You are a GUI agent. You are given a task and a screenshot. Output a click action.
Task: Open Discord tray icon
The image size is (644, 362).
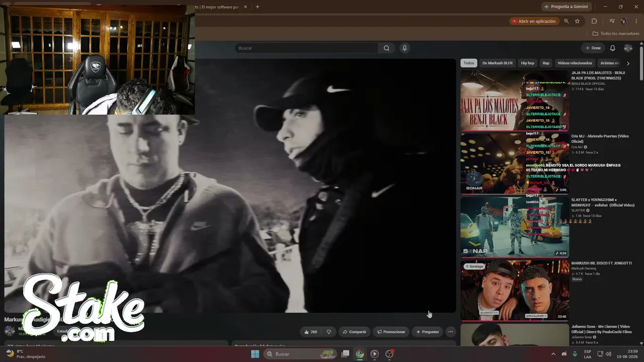click(564, 354)
